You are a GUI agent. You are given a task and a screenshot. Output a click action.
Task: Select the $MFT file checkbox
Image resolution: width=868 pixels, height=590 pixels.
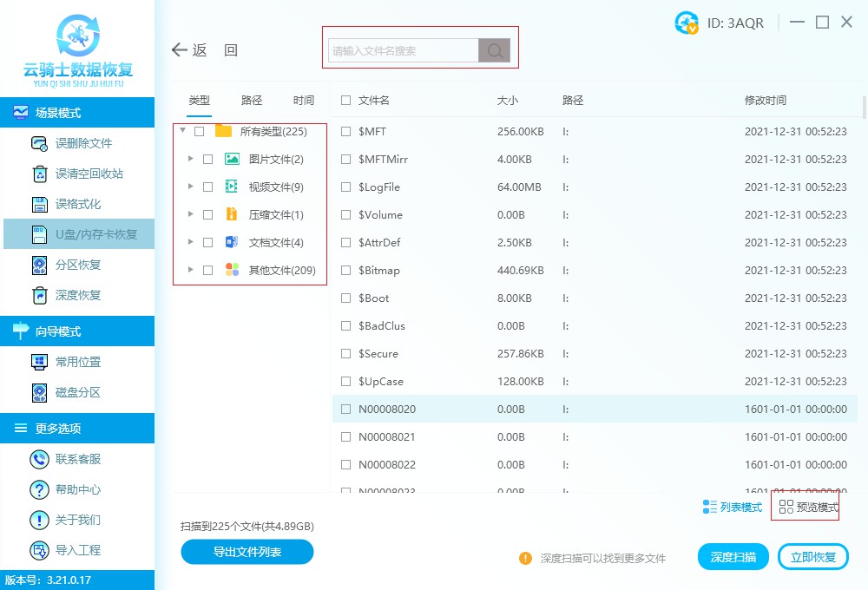345,131
